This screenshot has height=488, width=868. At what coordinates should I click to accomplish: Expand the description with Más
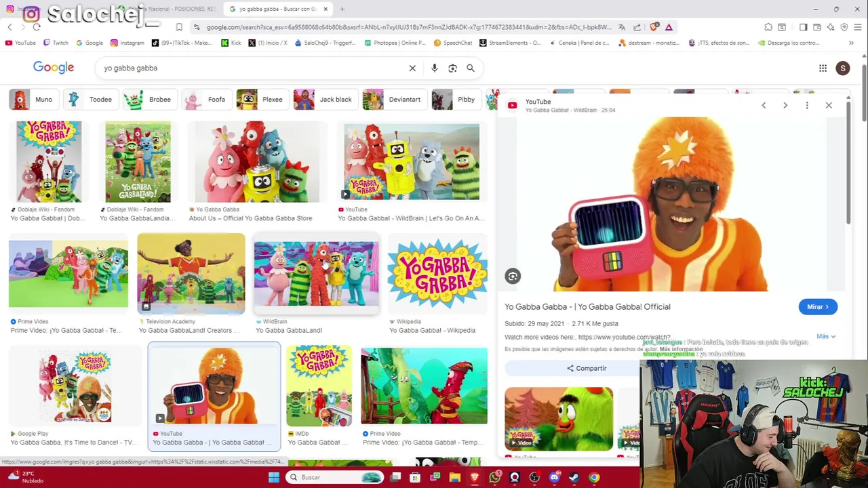point(825,336)
